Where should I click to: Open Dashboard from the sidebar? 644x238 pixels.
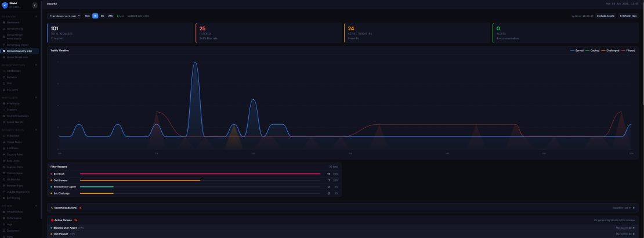click(13, 22)
